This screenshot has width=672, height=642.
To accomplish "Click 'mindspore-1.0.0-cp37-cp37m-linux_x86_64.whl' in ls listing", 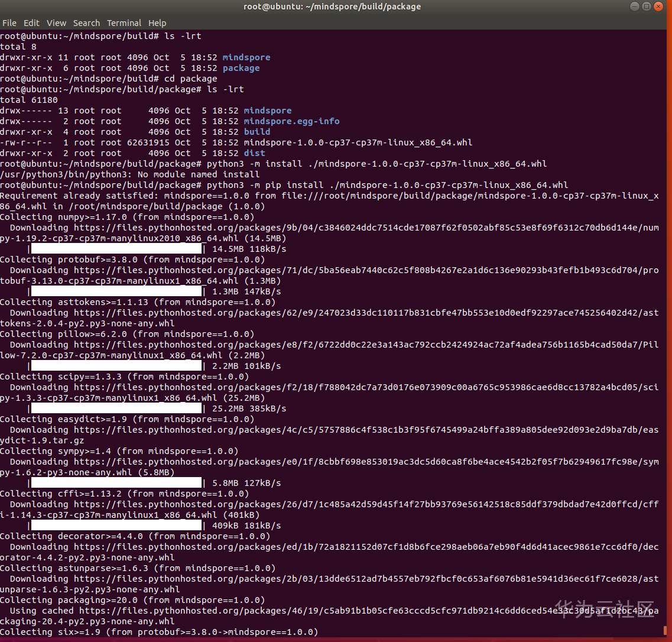I will click(358, 142).
